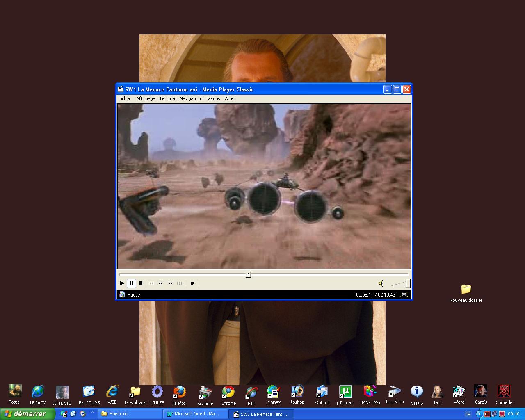Expand hidden system tray icons arrow

point(479,414)
